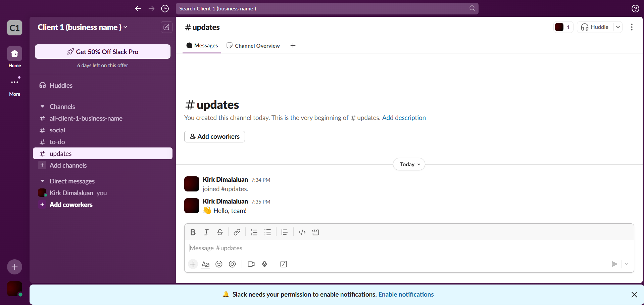
Task: Toggle strikethrough formatting in composer
Action: coord(220,232)
